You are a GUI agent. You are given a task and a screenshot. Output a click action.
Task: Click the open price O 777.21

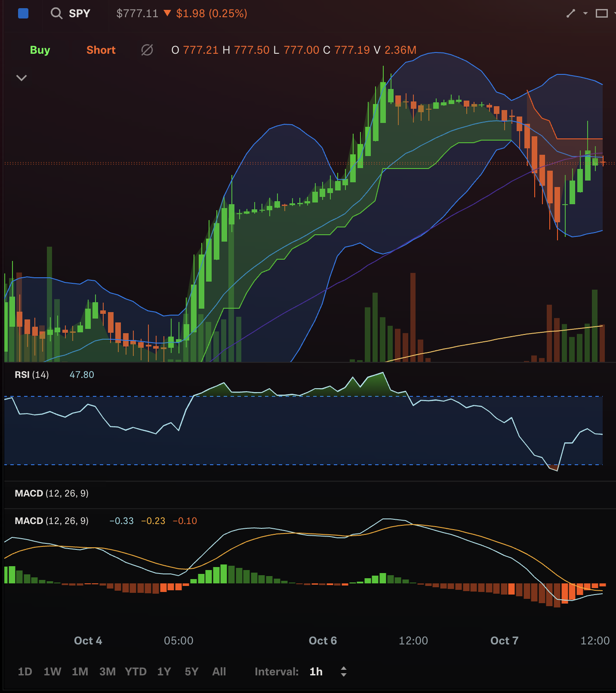[x=195, y=50]
